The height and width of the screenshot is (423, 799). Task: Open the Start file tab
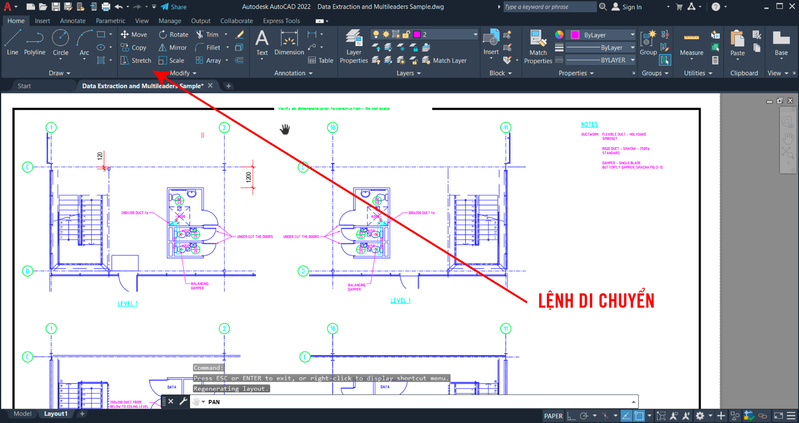pyautogui.click(x=24, y=86)
